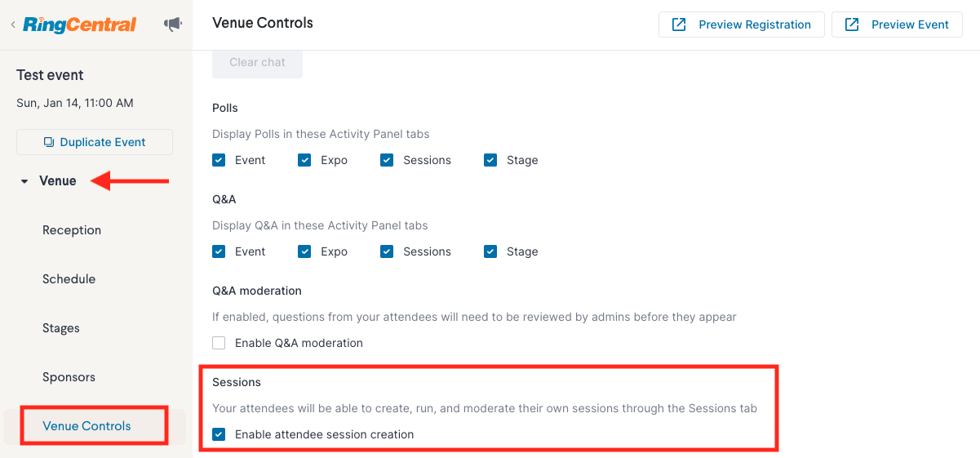Uncheck Q&A Event checkbox

[x=219, y=251]
